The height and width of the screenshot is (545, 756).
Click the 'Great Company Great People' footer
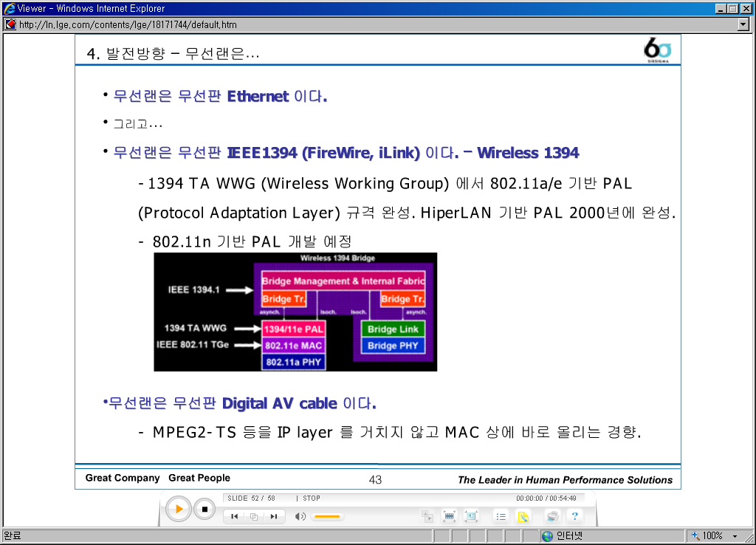pos(158,478)
